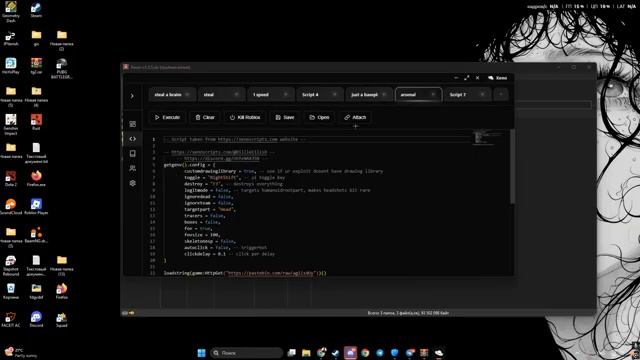The height and width of the screenshot is (360, 640).
Task: Select the FACEIT AC desktop icon
Action: point(11,319)
